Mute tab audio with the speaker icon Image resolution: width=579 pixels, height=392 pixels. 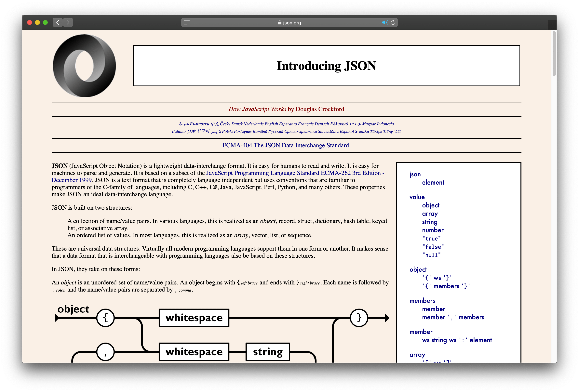[x=384, y=22]
